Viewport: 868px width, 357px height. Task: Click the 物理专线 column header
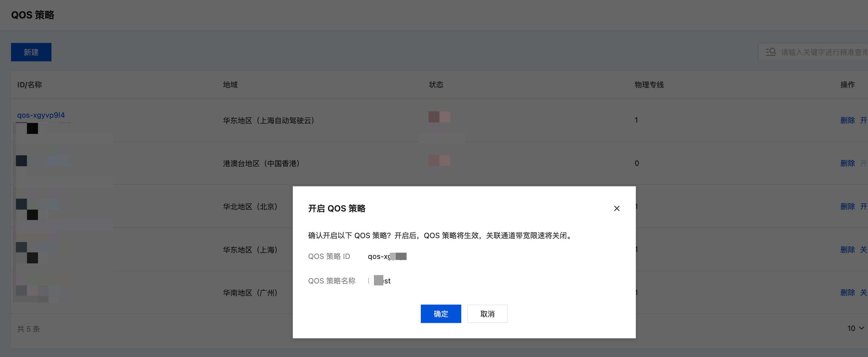[x=649, y=85]
